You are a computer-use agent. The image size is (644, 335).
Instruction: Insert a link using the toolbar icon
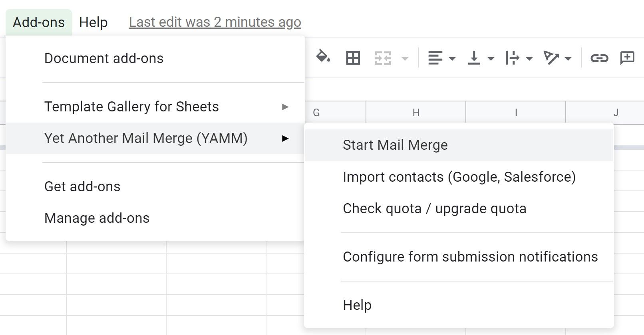pyautogui.click(x=598, y=58)
